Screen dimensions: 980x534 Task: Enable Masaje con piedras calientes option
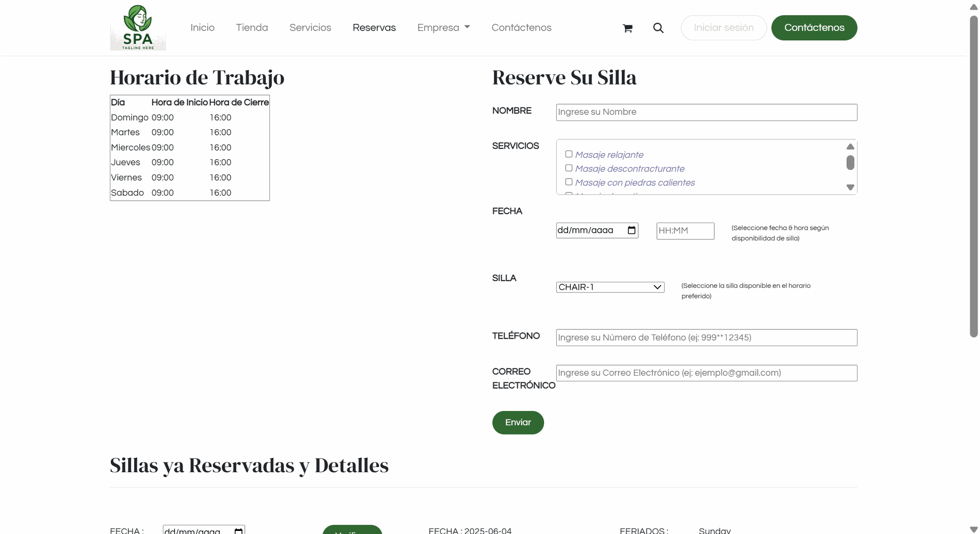pos(569,182)
